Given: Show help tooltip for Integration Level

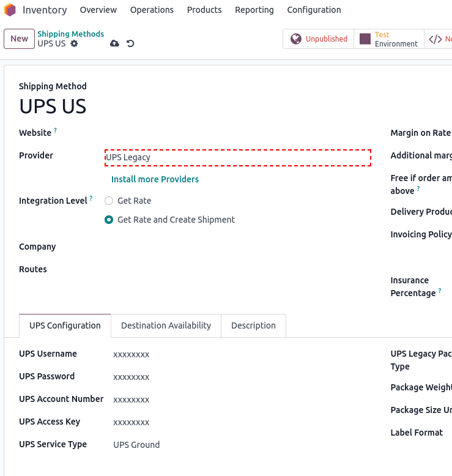Looking at the screenshot, I should point(91,198).
